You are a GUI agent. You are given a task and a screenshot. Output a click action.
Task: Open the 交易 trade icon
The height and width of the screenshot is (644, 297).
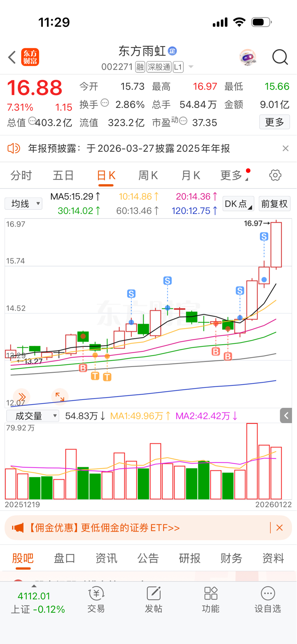96,600
